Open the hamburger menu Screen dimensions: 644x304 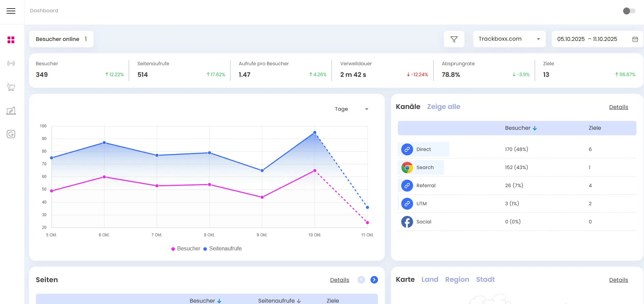tap(11, 11)
